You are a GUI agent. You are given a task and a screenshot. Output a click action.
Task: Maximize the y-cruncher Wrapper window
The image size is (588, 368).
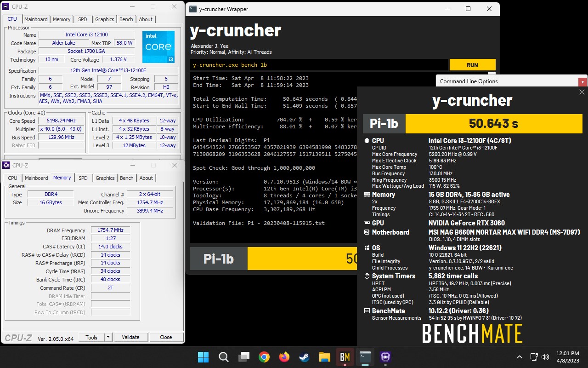pyautogui.click(x=468, y=9)
